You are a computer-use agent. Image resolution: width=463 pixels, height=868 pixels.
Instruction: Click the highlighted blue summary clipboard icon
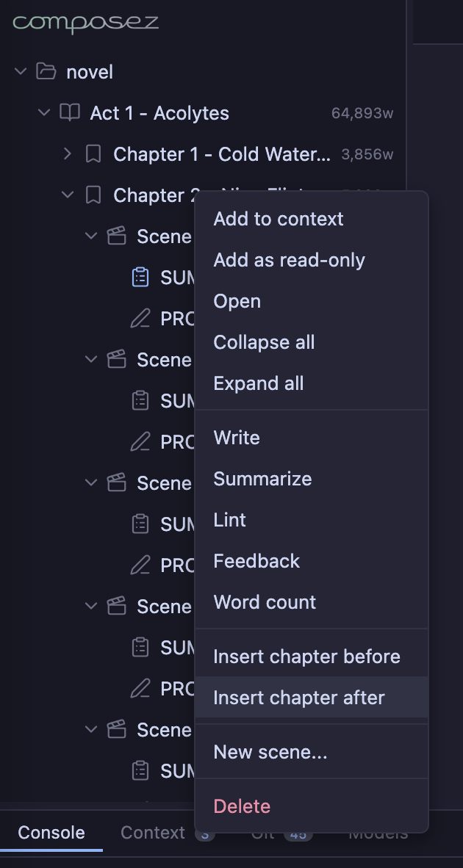pos(140,278)
